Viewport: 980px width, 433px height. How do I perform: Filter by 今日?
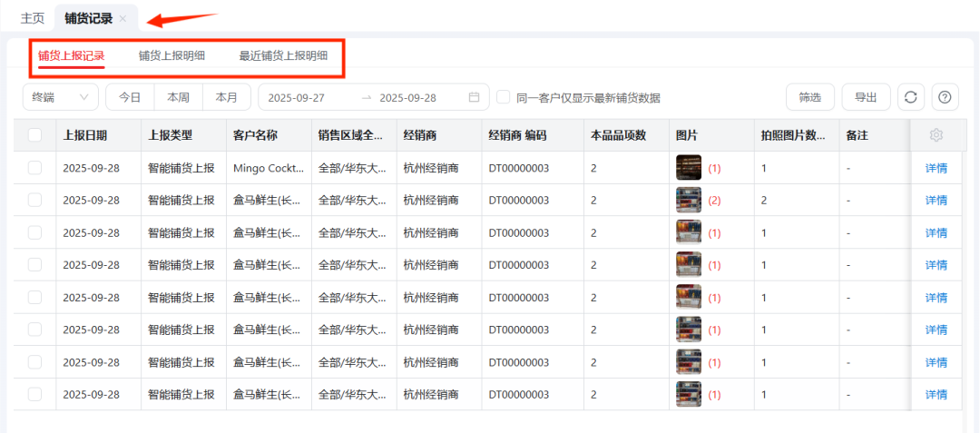tap(130, 97)
